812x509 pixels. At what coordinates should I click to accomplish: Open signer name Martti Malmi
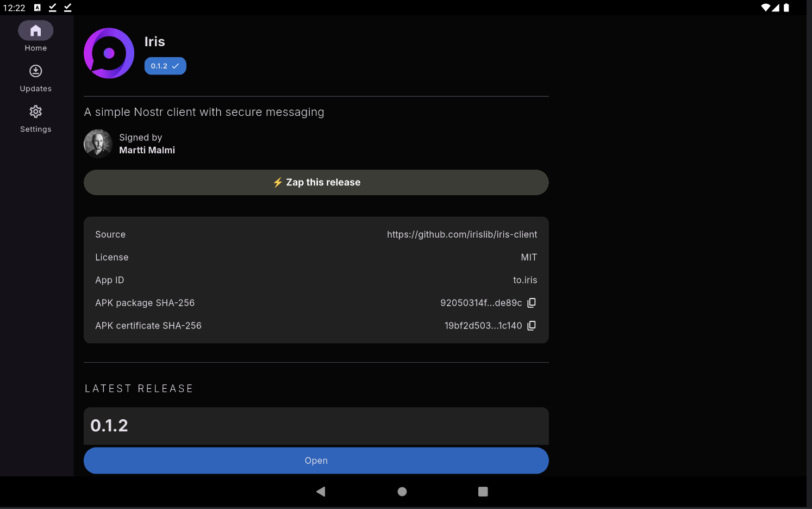pos(147,150)
